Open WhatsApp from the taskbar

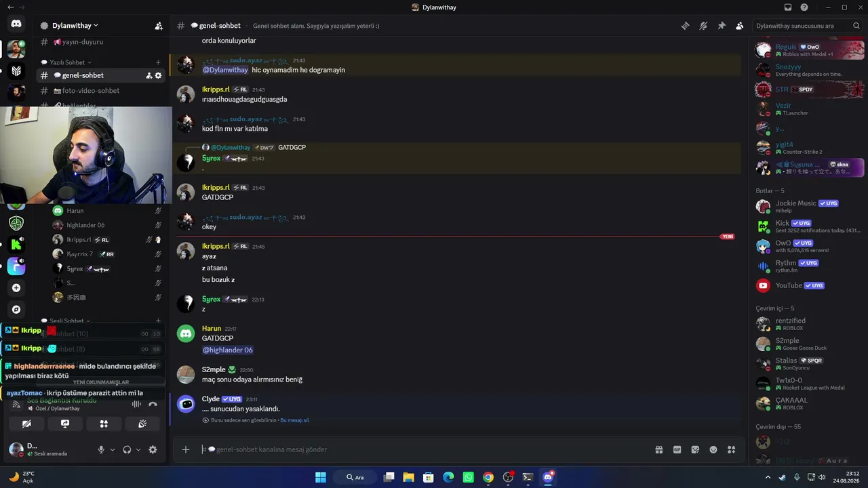click(x=468, y=477)
